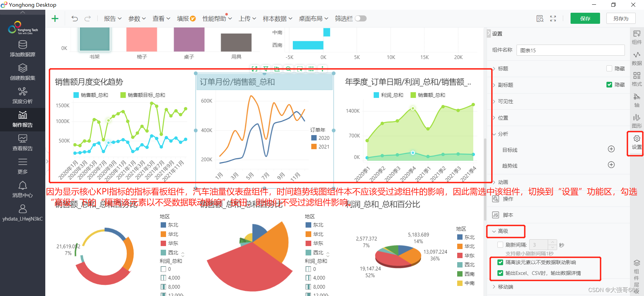Viewport: 644px width, 296px height.
Task: Click the undo arrow icon
Action: point(74,18)
